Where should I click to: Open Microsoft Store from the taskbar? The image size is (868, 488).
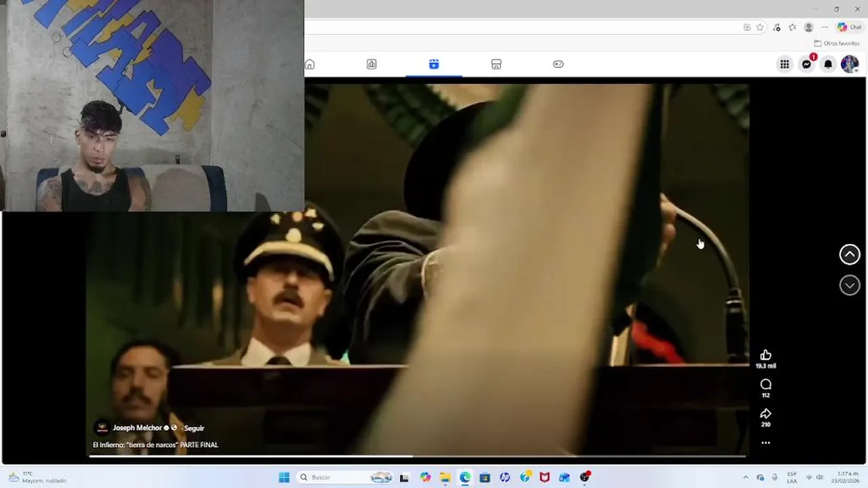(x=484, y=477)
